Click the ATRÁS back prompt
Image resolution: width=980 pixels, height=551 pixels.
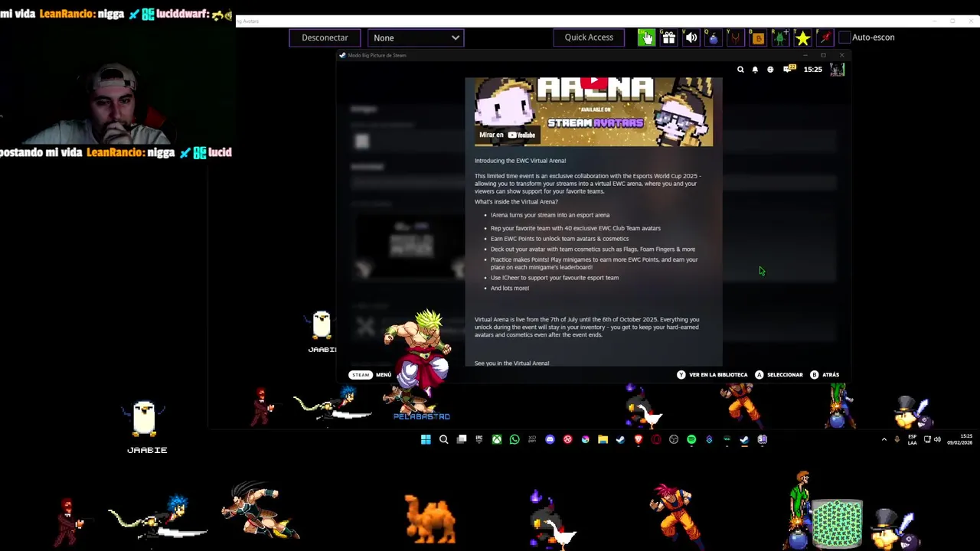point(825,375)
